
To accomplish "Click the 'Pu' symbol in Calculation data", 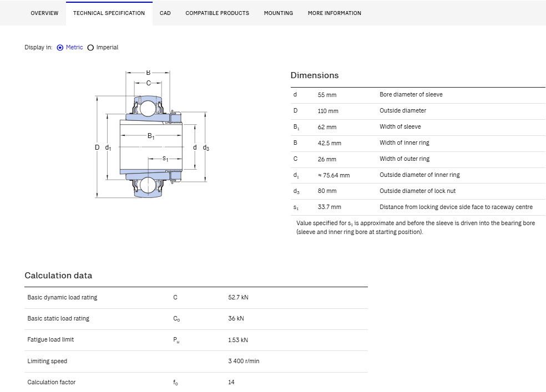I will 176,340.
